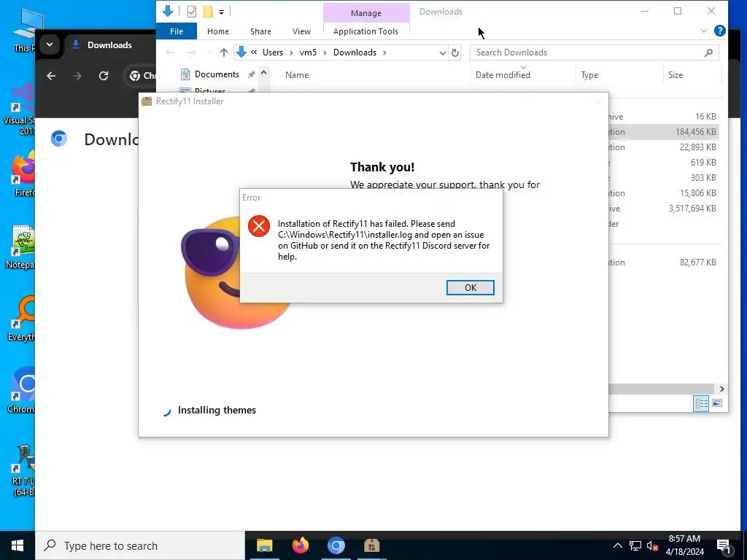Open the Windows Start menu
The width and height of the screenshot is (747, 560).
click(18, 545)
